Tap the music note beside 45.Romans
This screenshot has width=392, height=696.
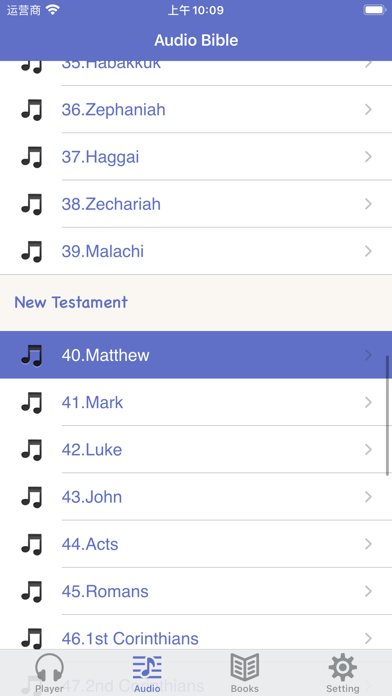click(32, 592)
